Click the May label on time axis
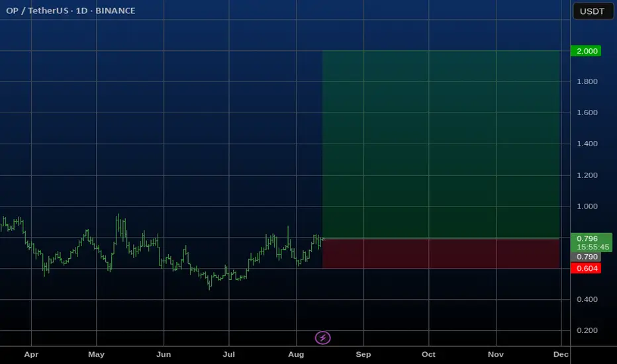The width and height of the screenshot is (617, 364). click(97, 354)
